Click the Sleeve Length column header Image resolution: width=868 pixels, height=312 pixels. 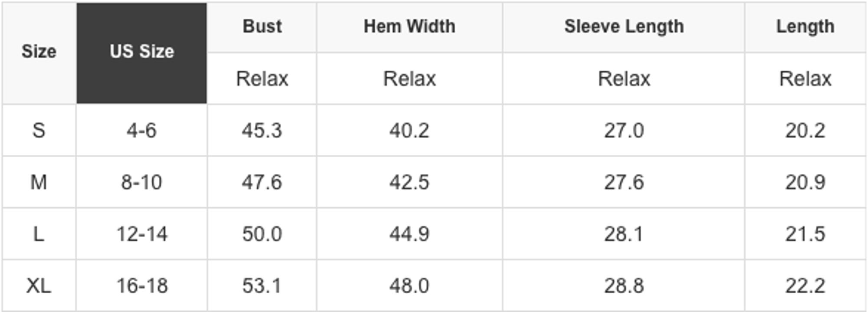624,27
